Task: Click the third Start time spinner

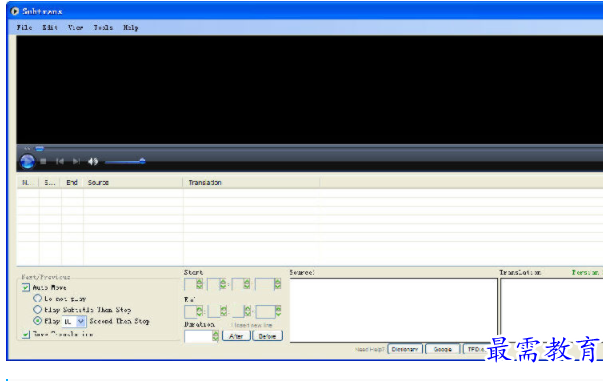Action: coord(247,284)
